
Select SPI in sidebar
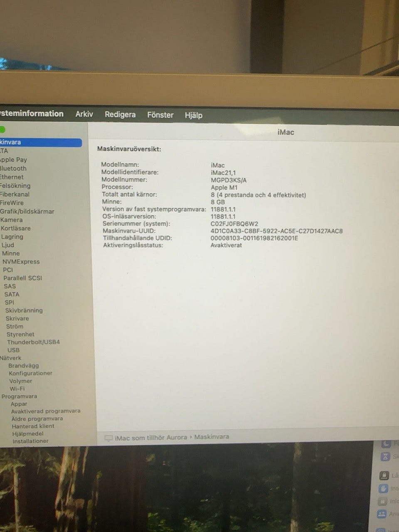(x=9, y=302)
